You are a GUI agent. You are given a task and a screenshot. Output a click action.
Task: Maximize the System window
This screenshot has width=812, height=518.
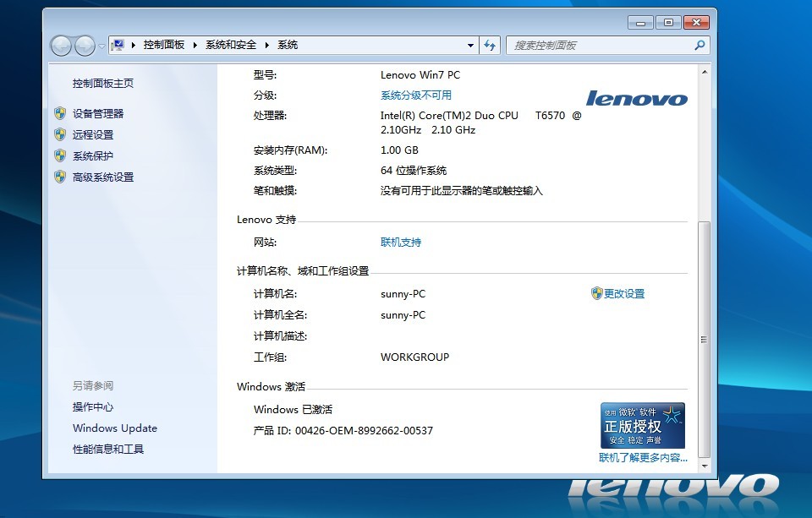pyautogui.click(x=668, y=23)
